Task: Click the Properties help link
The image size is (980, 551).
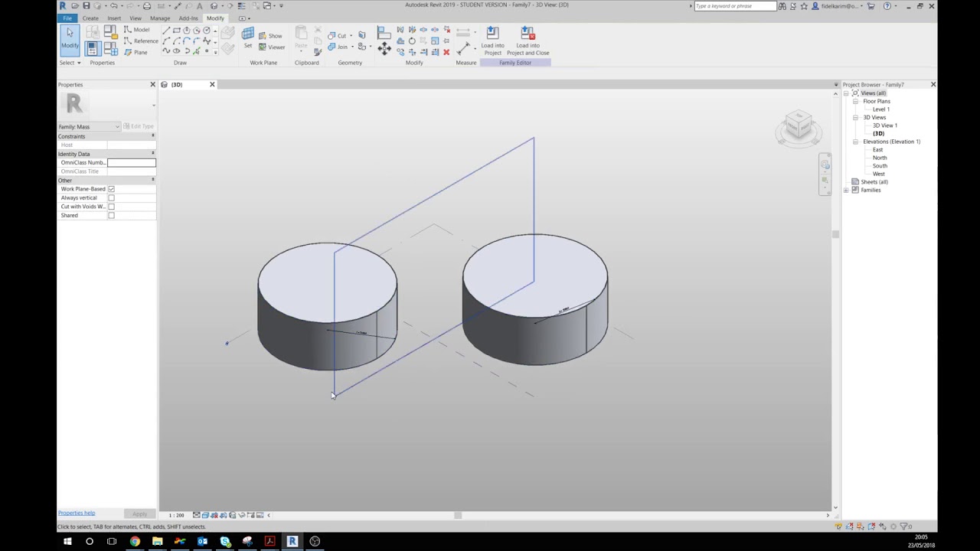Action: 77,514
